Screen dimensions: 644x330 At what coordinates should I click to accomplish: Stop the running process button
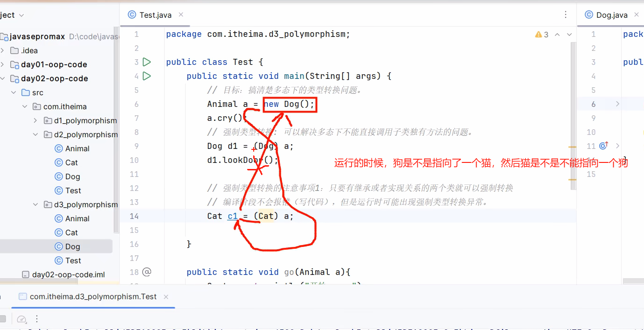[3, 319]
